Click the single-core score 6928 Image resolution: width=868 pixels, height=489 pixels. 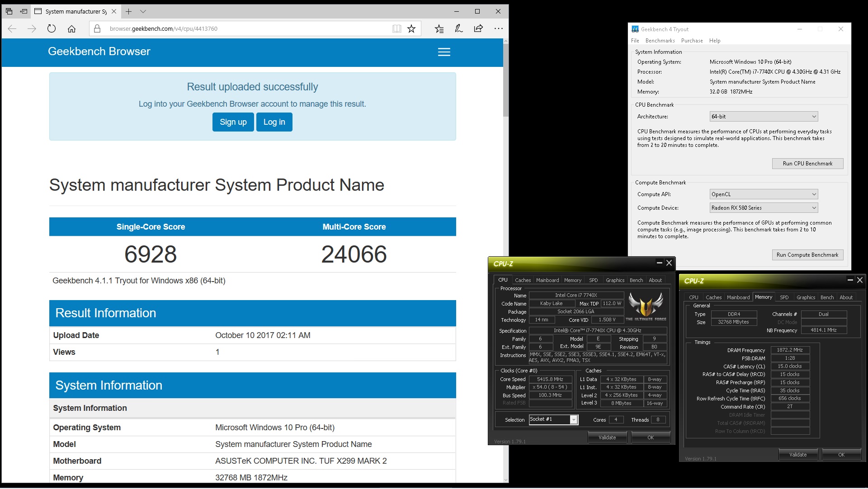click(151, 254)
